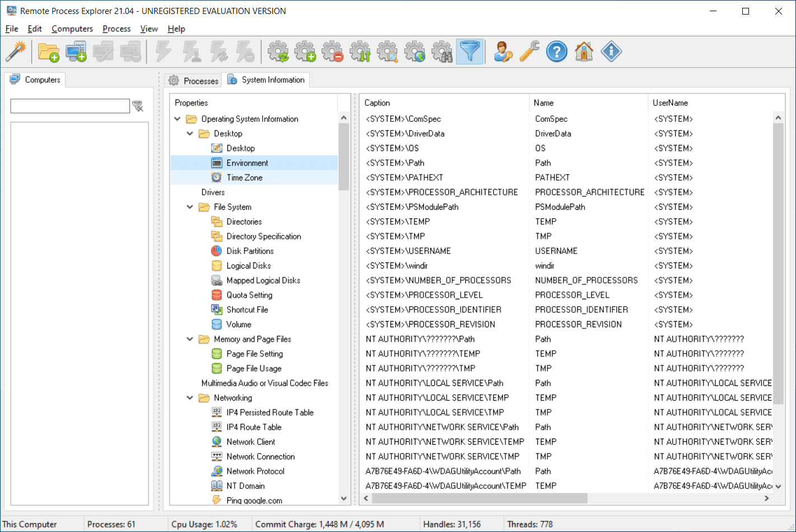Click the Quota Setting red disk icon
796x532 pixels.
[217, 295]
